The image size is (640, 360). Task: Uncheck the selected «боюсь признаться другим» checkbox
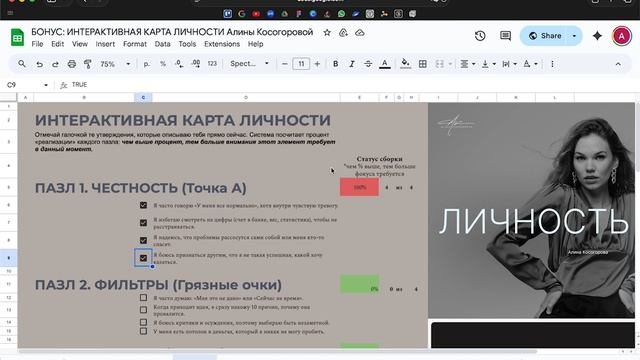tap(143, 258)
